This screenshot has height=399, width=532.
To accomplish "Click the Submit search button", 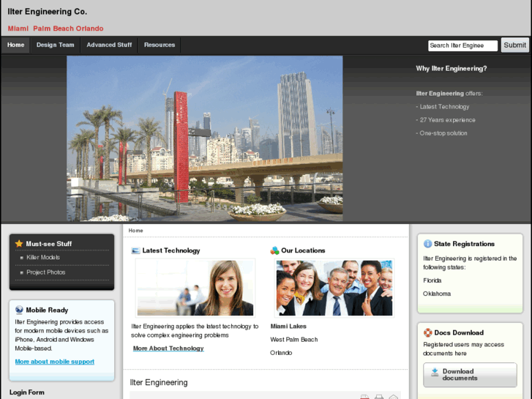I will 514,45.
